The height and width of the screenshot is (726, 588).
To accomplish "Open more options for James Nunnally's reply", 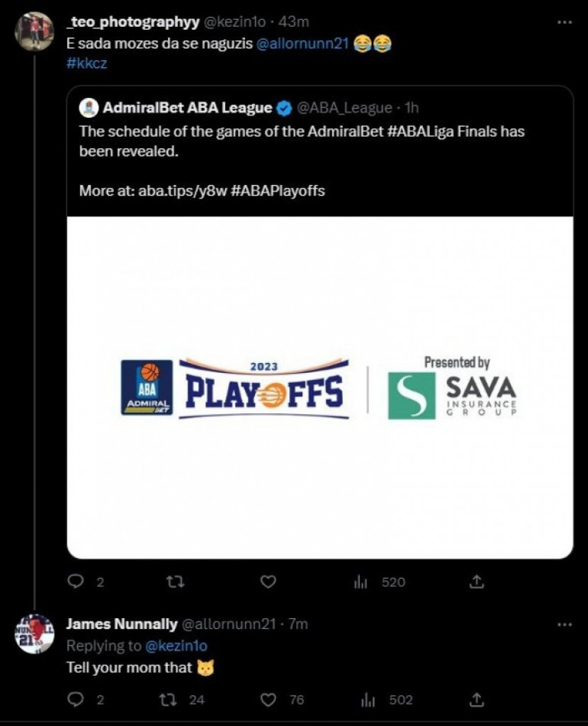I will point(564,625).
